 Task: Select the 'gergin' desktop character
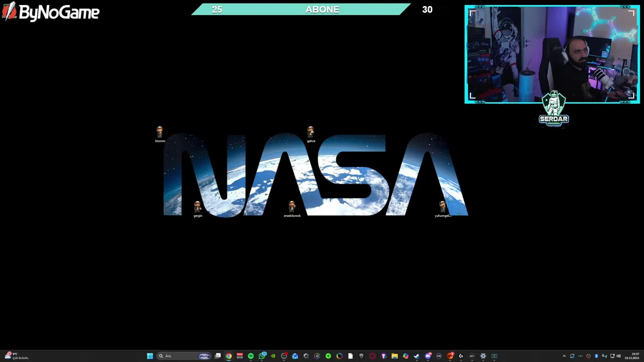198,209
